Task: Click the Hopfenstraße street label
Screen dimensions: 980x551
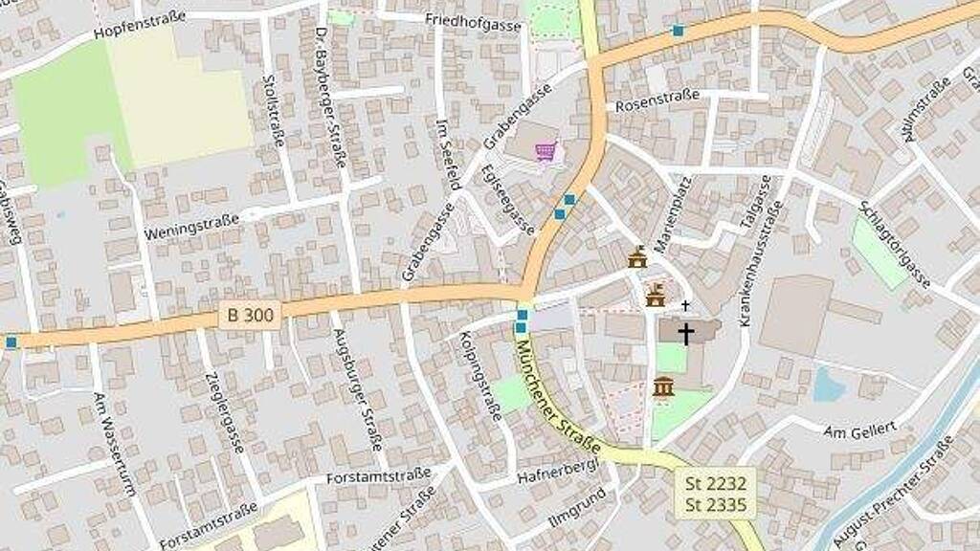Action: [140, 24]
